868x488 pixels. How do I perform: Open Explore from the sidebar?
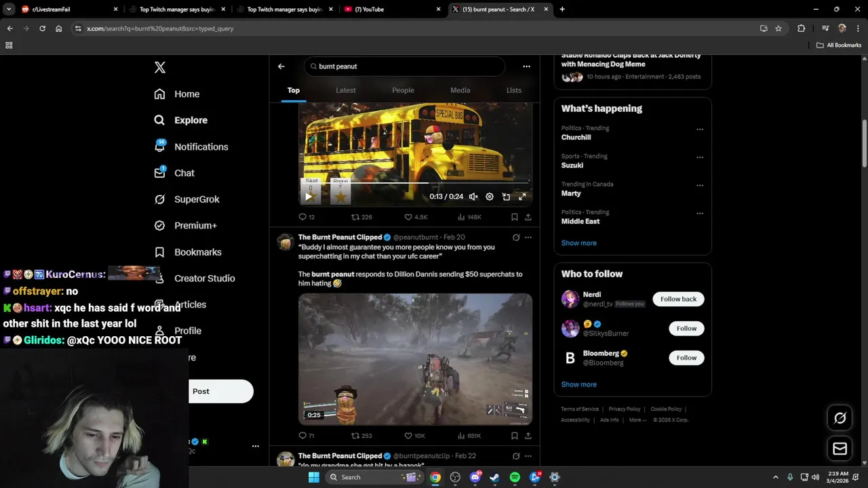pyautogui.click(x=180, y=120)
